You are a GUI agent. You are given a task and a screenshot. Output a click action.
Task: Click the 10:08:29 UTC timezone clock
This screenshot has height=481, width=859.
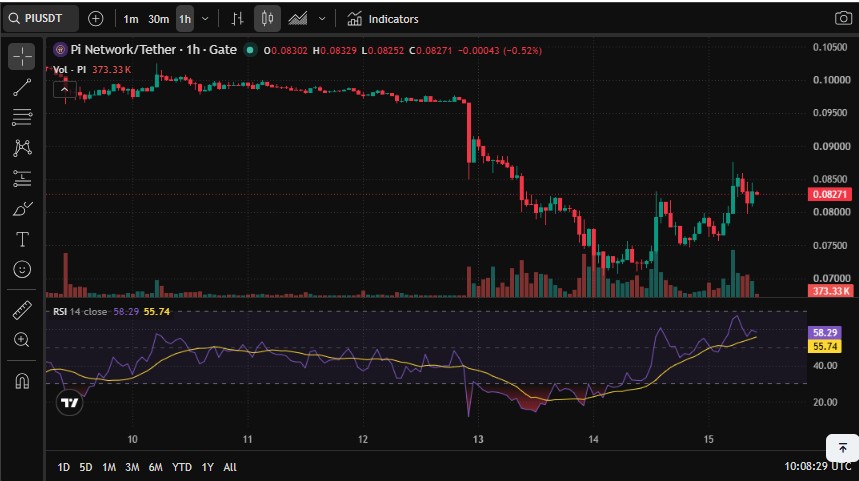pyautogui.click(x=818, y=466)
